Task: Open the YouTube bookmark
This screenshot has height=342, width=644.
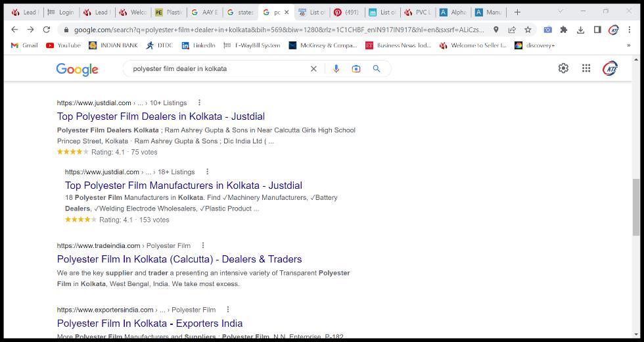Action: tap(63, 45)
